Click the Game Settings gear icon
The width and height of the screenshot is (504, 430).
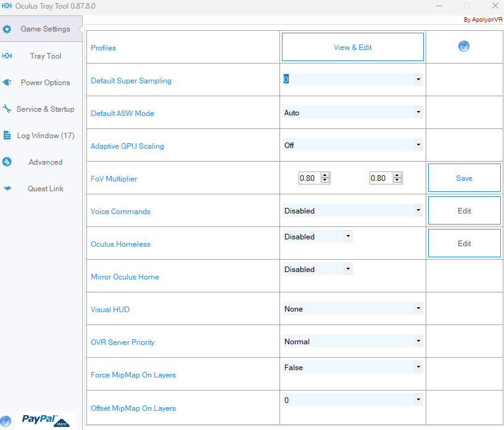coord(7,29)
